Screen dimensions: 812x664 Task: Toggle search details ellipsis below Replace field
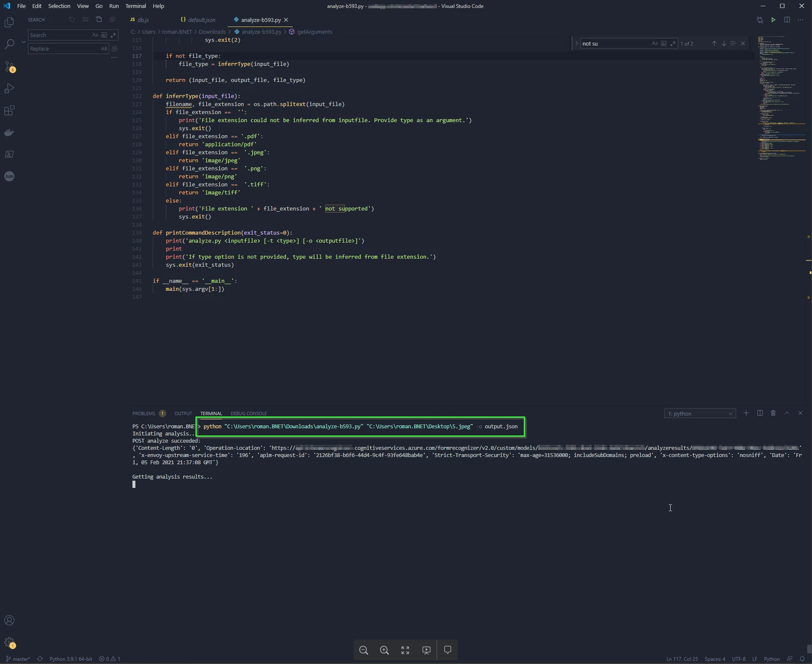[114, 58]
